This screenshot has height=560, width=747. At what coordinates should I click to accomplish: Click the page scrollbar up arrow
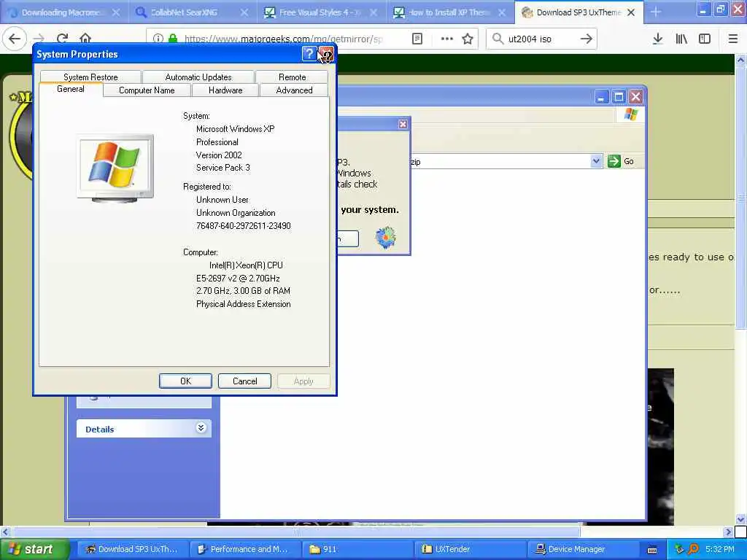click(741, 60)
